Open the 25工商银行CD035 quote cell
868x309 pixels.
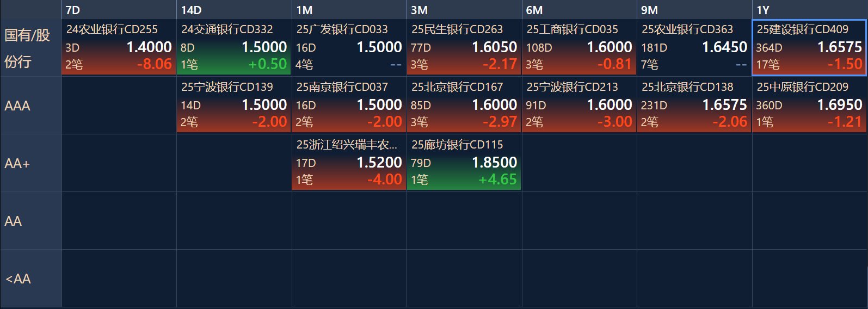coord(579,47)
